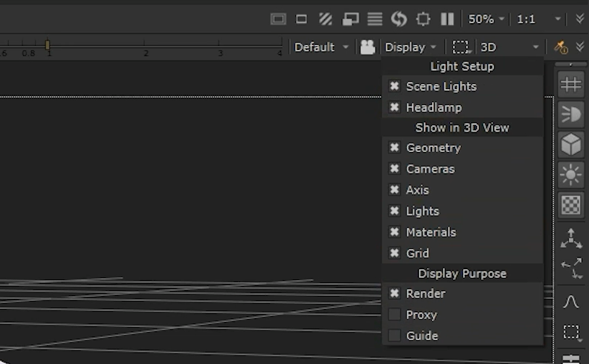589x364 pixels.
Task: Open the 50% zoom dropdown
Action: click(x=486, y=19)
